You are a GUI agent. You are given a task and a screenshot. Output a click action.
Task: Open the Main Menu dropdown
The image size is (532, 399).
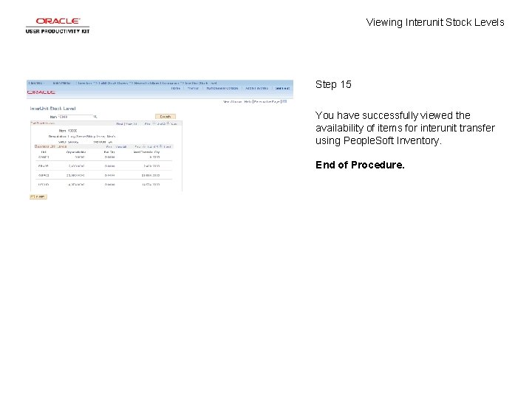[62, 83]
